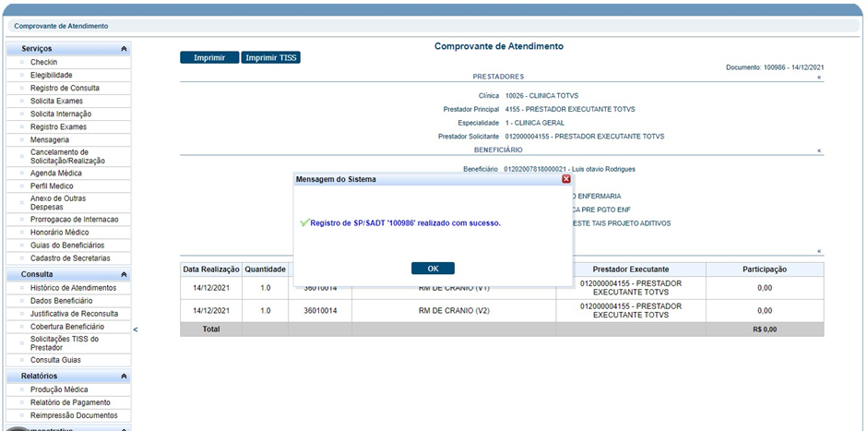Open Consulta Guias
This screenshot has width=868, height=431.
tap(55, 360)
